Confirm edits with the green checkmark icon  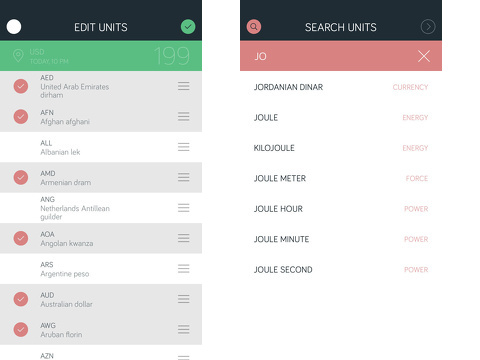(x=188, y=27)
